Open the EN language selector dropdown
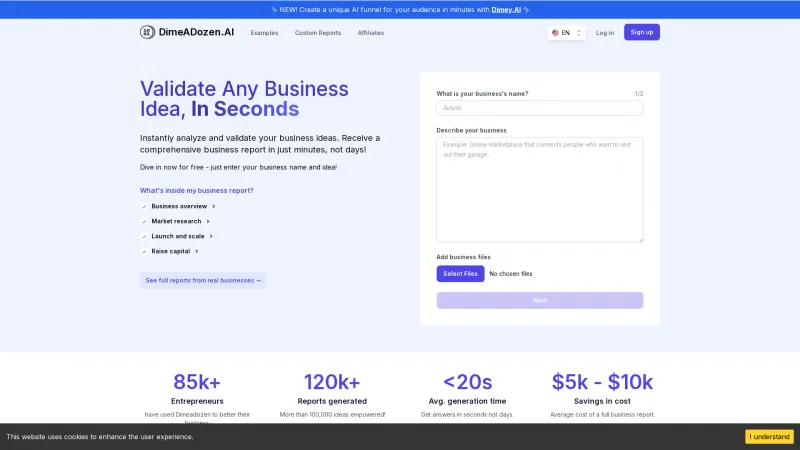 [x=566, y=33]
